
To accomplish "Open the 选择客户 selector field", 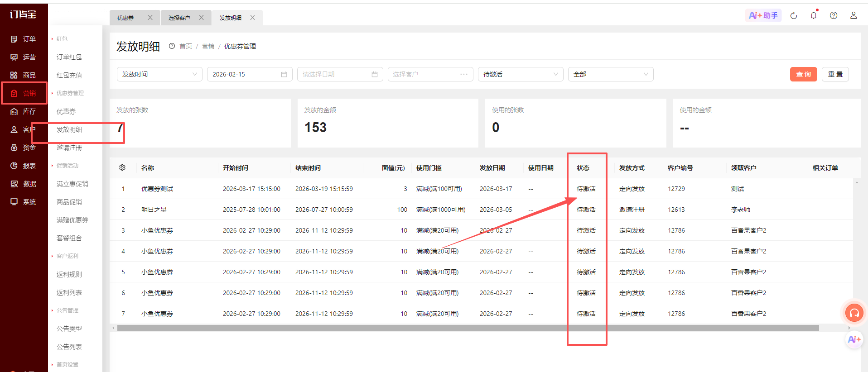I will [430, 74].
